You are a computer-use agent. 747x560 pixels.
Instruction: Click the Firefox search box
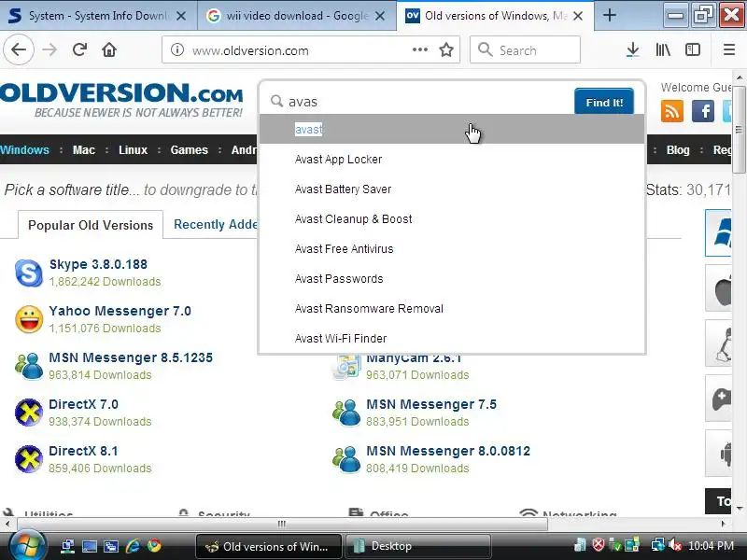coord(525,49)
